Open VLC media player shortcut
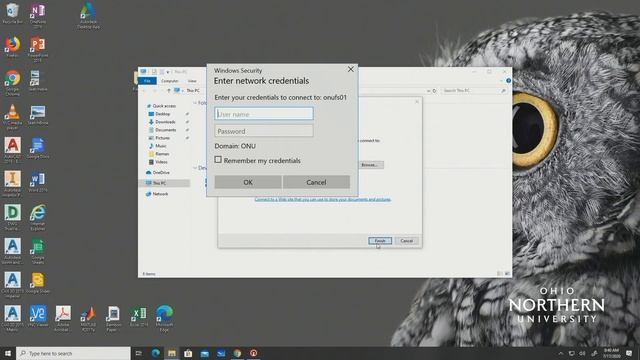The height and width of the screenshot is (360, 640). pyautogui.click(x=12, y=116)
